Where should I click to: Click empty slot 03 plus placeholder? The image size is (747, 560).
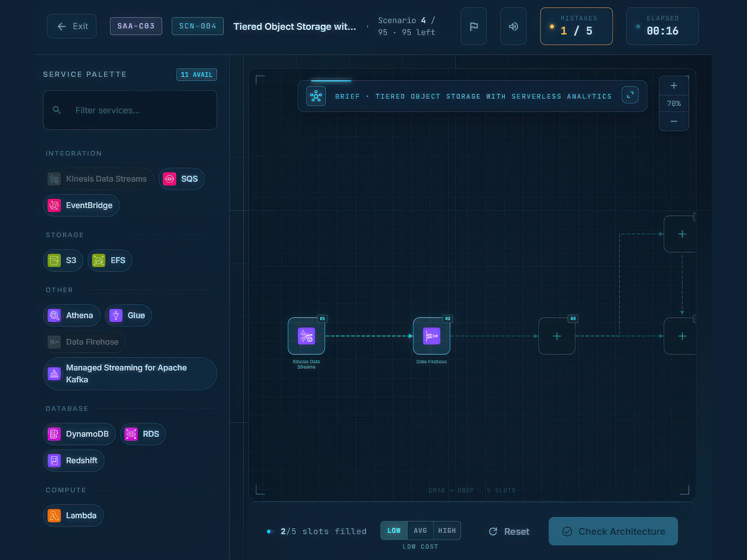(557, 336)
